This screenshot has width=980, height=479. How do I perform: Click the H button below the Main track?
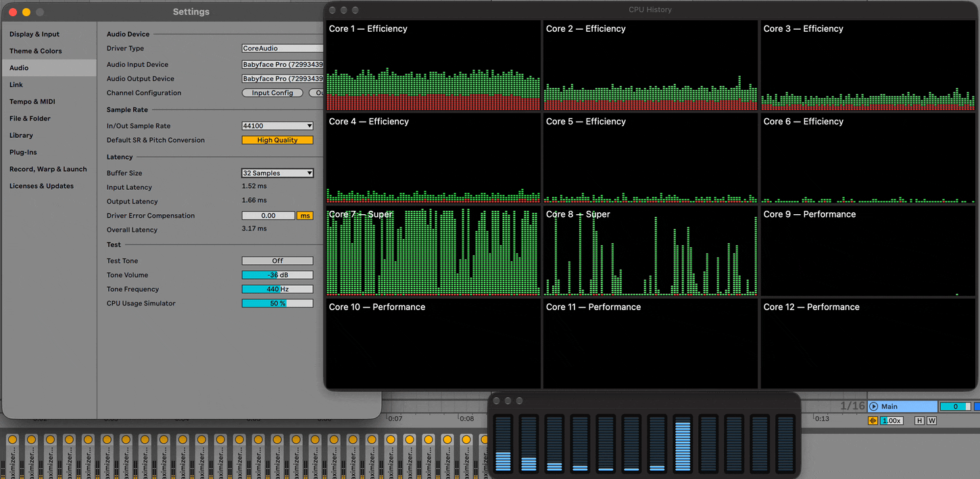pos(919,420)
